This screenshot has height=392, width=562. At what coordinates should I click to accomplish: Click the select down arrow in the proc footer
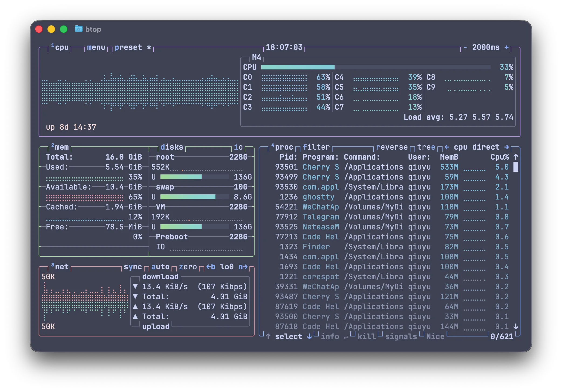[309, 337]
